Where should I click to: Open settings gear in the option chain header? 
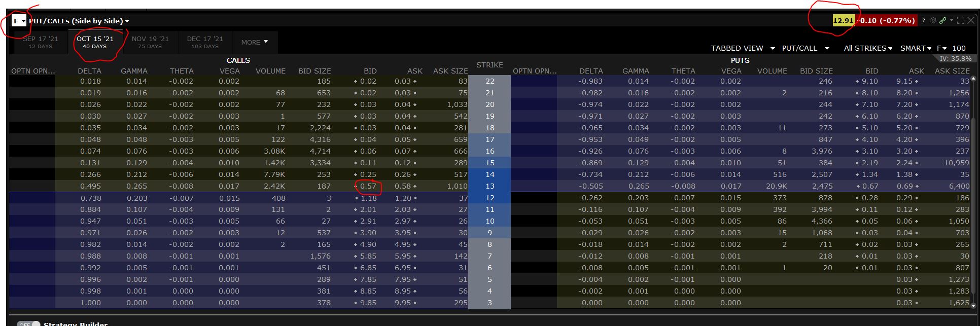[x=933, y=21]
